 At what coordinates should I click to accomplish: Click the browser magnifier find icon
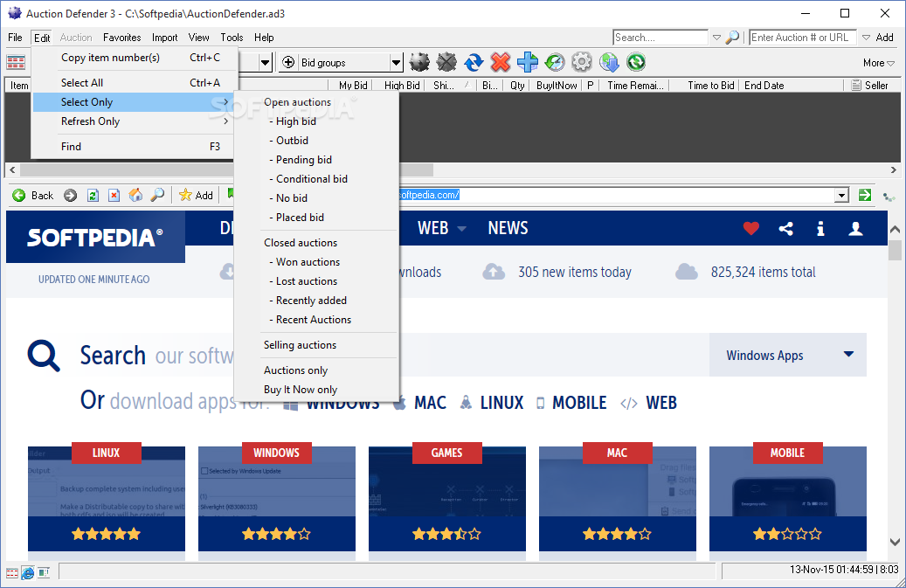click(x=157, y=195)
